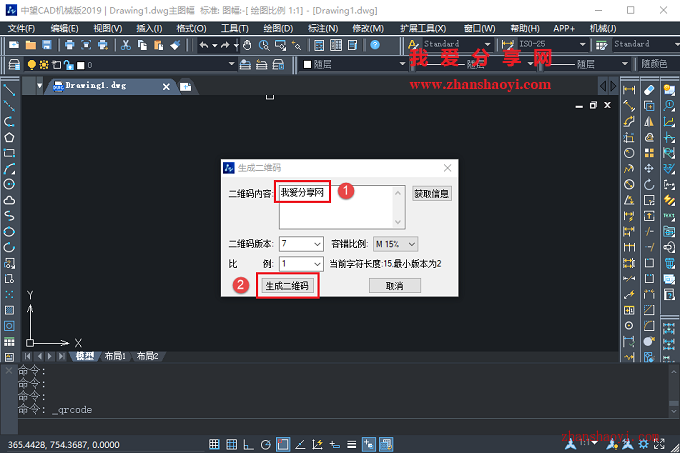Toggle Object Snap Tracking in status bar

300,444
